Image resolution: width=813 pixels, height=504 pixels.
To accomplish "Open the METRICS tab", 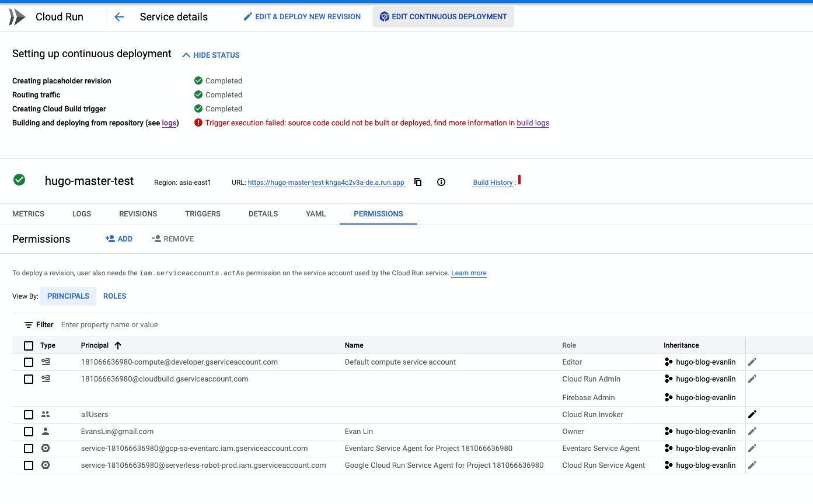I will click(x=28, y=214).
